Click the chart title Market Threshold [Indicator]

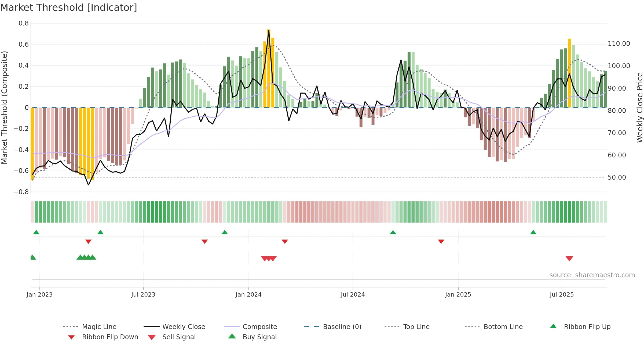click(69, 8)
